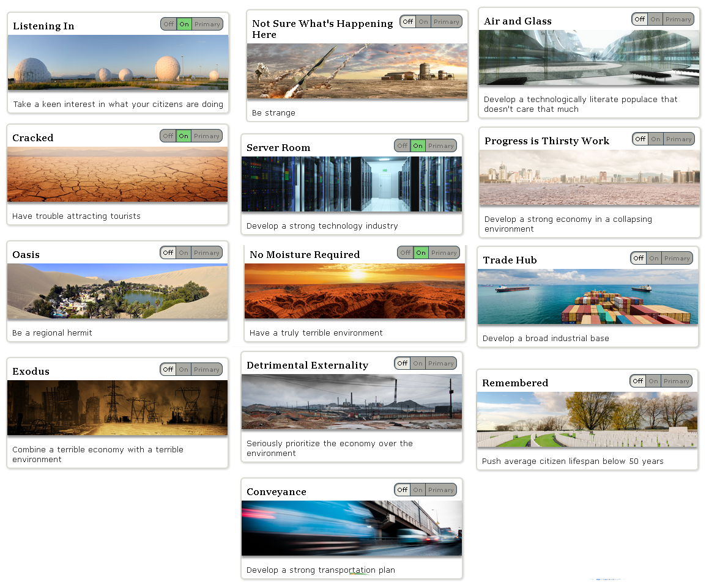Switch Conveyance Off
This screenshot has height=588, width=709.
coord(403,490)
